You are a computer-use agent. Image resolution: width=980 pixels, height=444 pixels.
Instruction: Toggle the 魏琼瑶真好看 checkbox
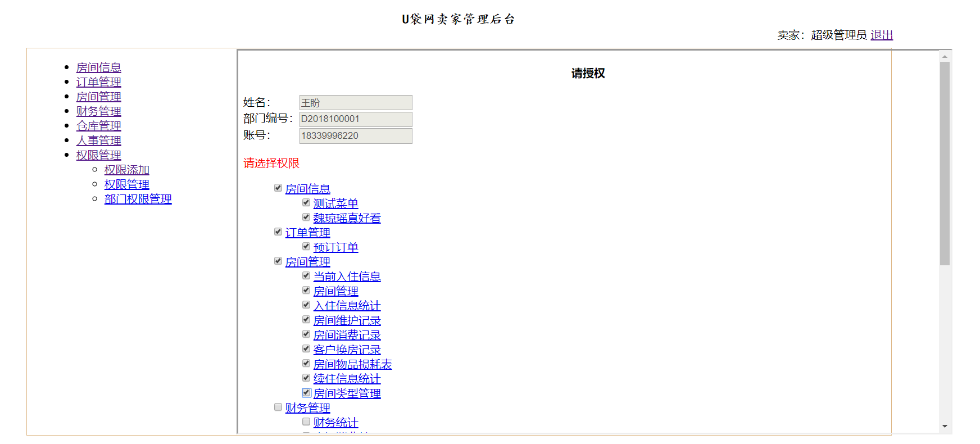[x=306, y=217]
